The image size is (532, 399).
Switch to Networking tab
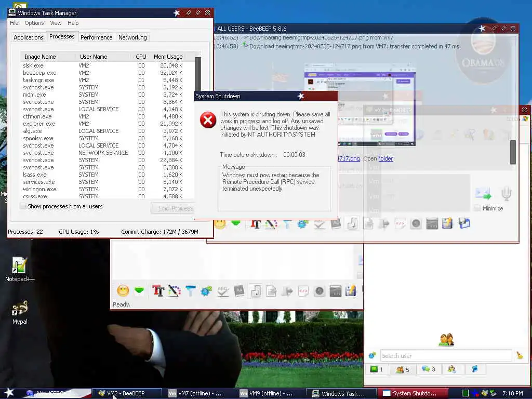[132, 37]
